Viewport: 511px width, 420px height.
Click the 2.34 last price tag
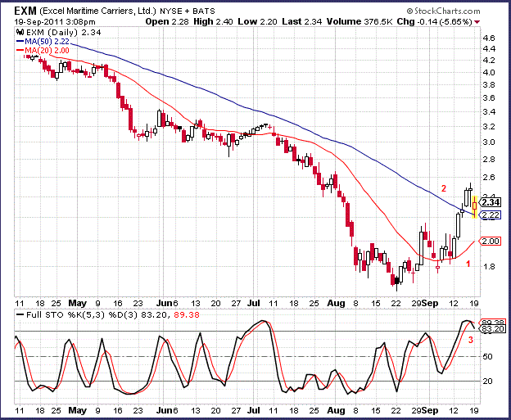(491, 202)
